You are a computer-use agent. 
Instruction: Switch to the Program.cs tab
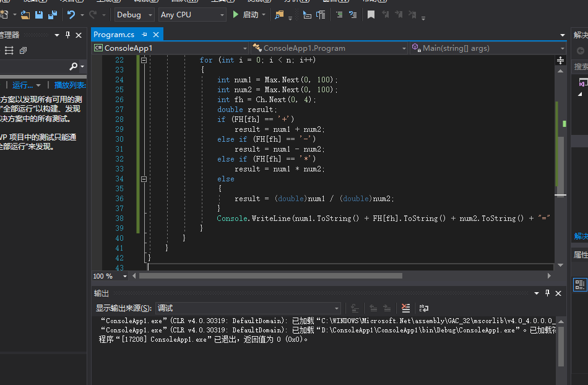point(114,35)
